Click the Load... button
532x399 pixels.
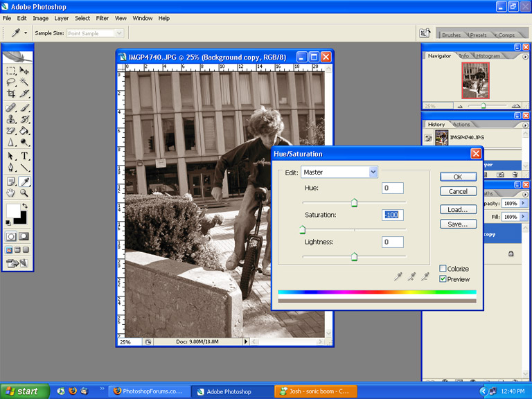click(x=458, y=209)
